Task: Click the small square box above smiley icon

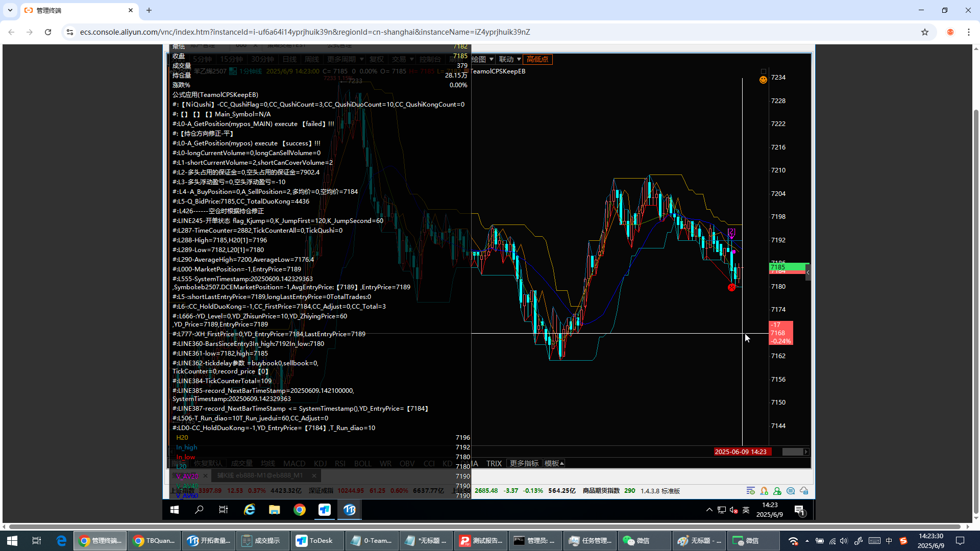Action: click(x=764, y=72)
